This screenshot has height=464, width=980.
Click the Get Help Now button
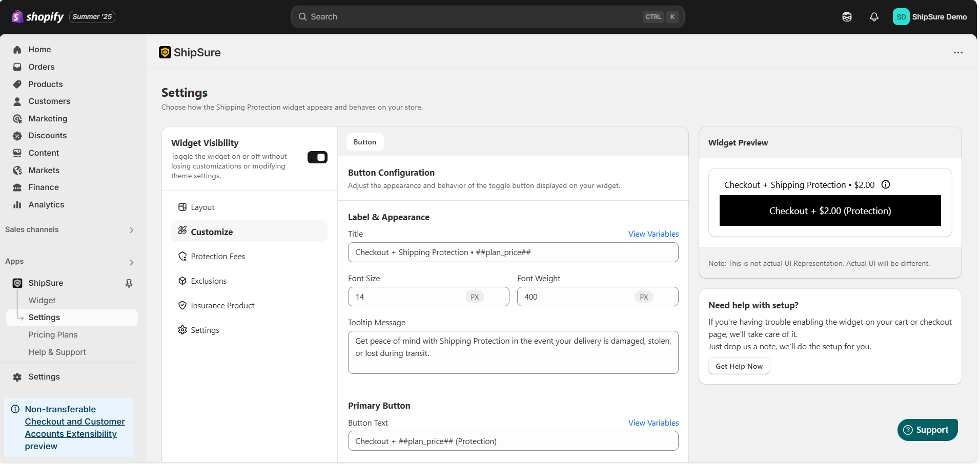pyautogui.click(x=739, y=366)
